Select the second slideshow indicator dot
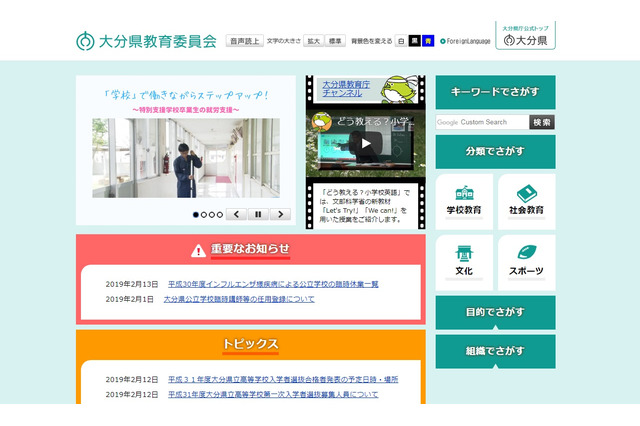The height and width of the screenshot is (426, 640). click(x=204, y=215)
